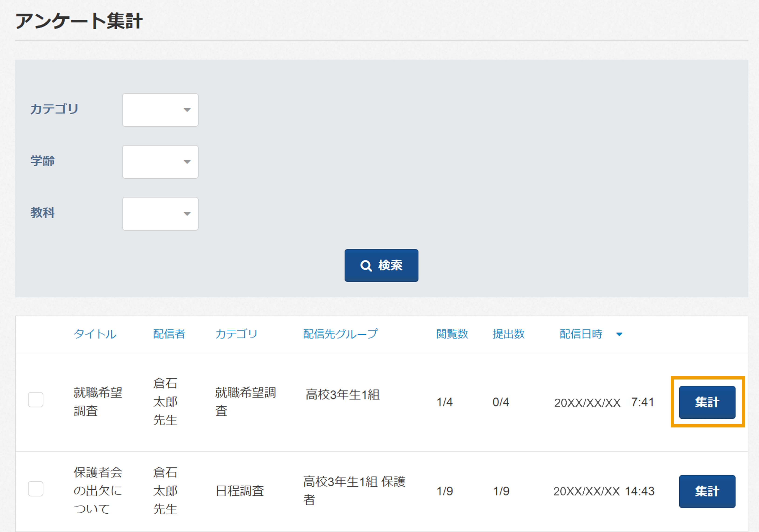
Task: Check the box for 就職希望調査 row
Action: [x=36, y=400]
